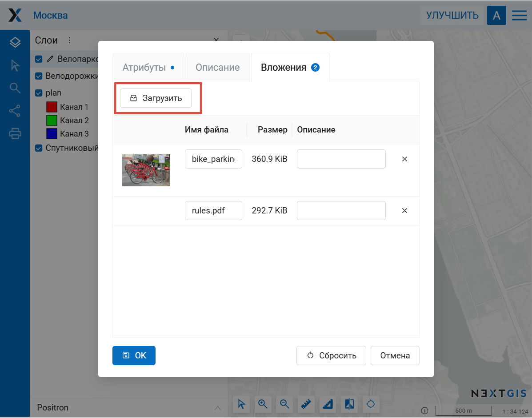Activate the ruler distance measurement tool
Viewport: 532px width, 418px height.
click(306, 404)
